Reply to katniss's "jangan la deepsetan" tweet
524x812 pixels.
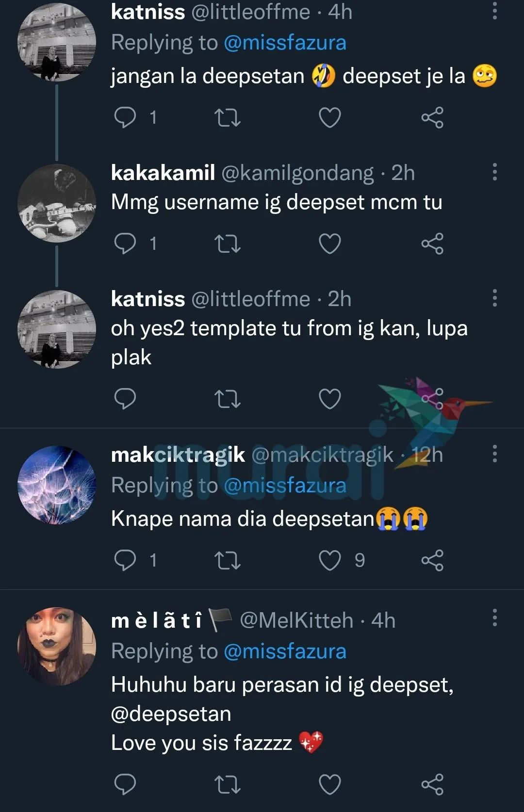click(125, 117)
